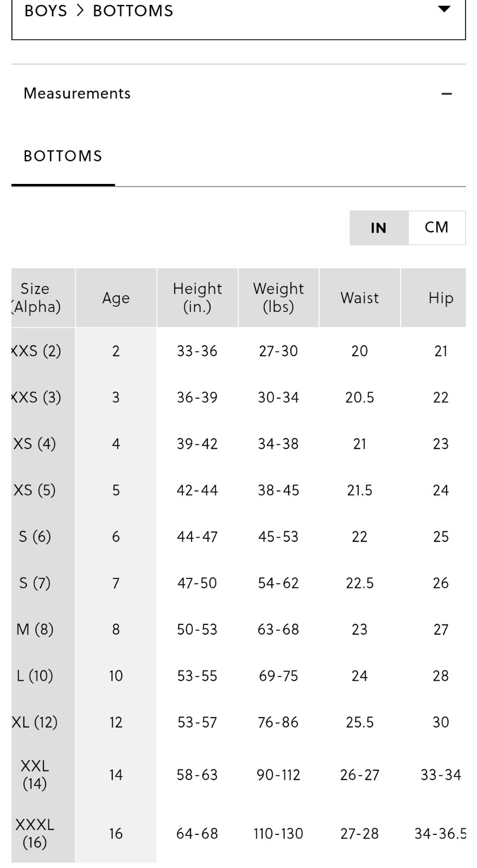Select the XXXL (16) size row

pyautogui.click(x=239, y=833)
